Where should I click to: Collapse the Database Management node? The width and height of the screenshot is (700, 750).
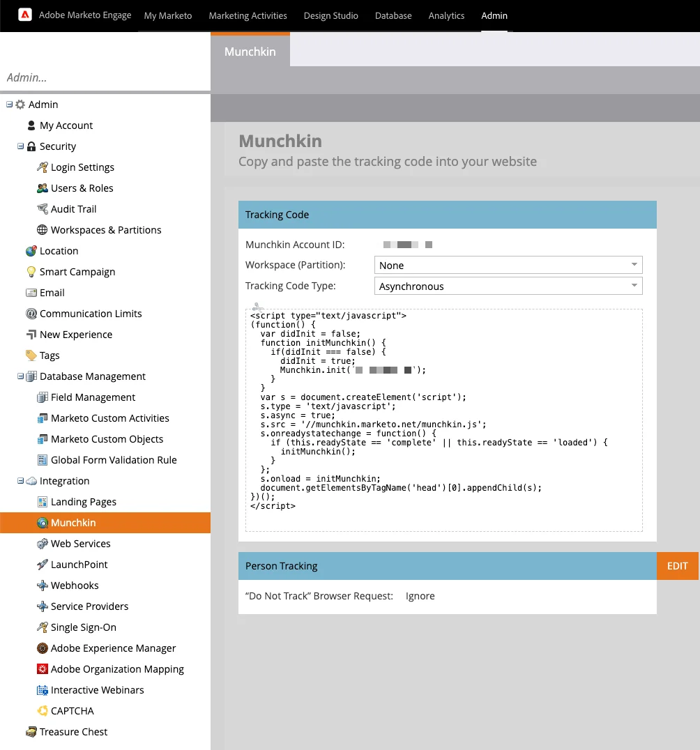point(21,376)
